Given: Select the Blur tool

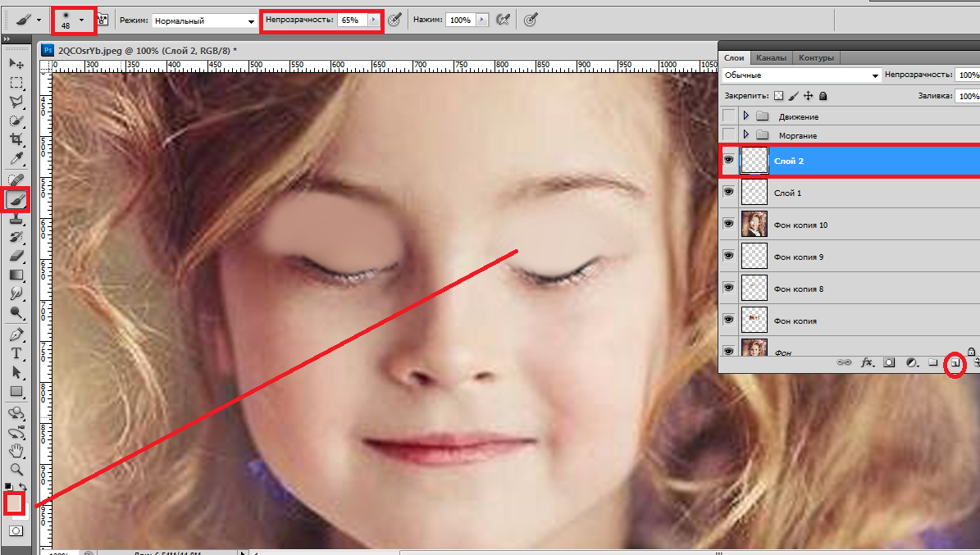Looking at the screenshot, I should (16, 293).
